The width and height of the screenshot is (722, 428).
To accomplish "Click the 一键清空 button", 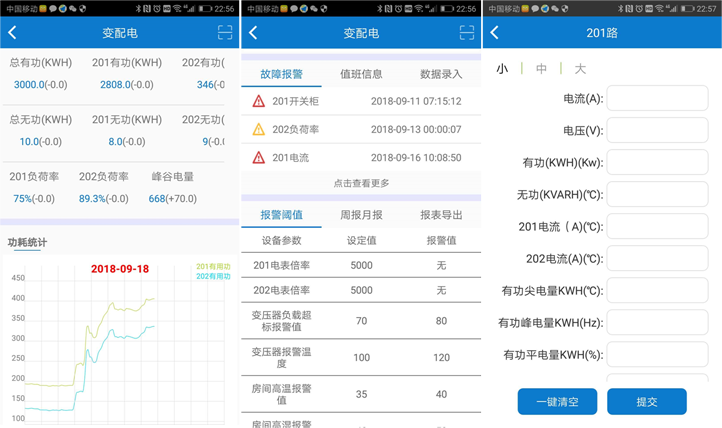I will pyautogui.click(x=557, y=402).
